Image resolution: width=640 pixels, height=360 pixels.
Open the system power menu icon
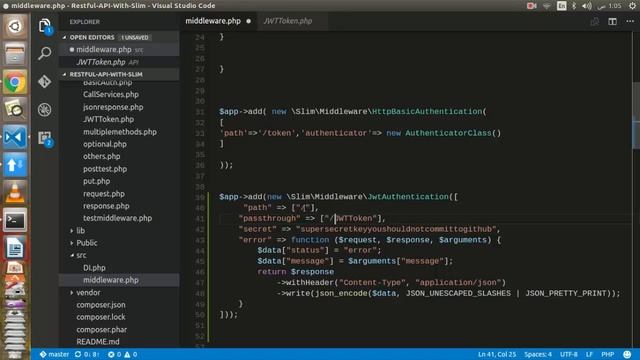click(632, 6)
